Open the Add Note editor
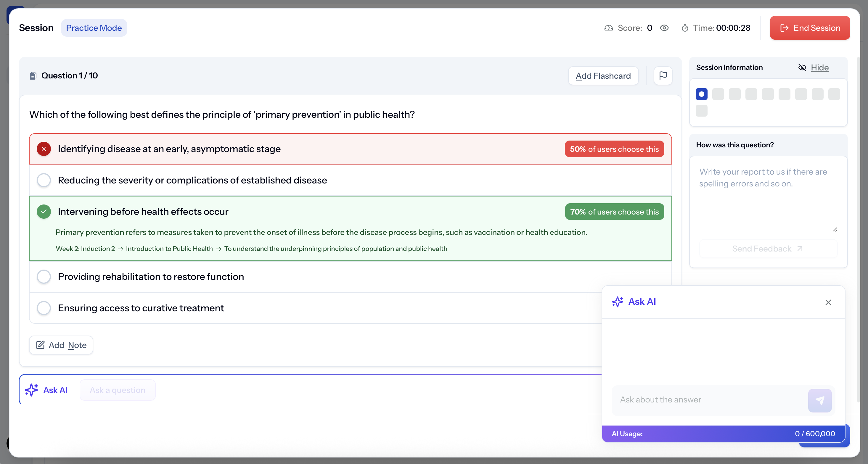868x464 pixels. pyautogui.click(x=61, y=345)
